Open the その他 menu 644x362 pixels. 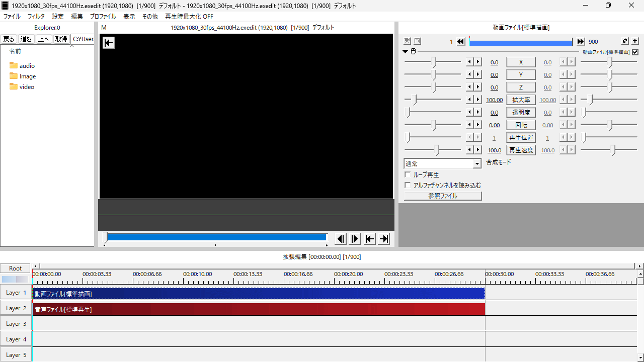coord(150,17)
